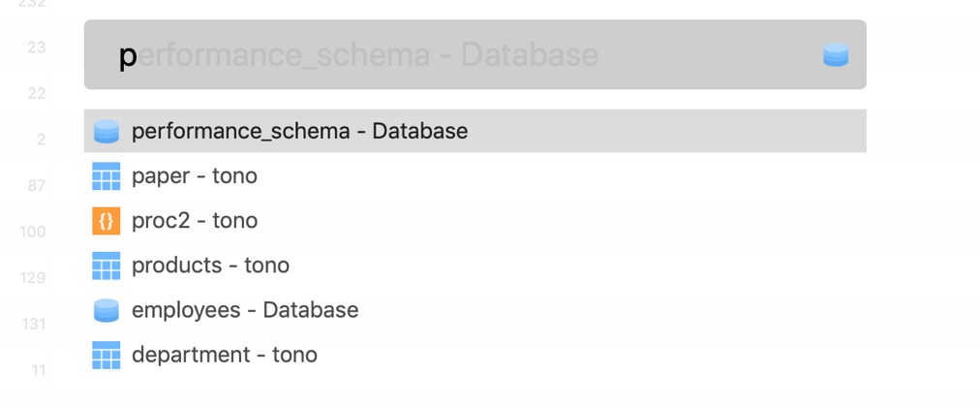Click the faded number 129 in left column

pyautogui.click(x=33, y=278)
